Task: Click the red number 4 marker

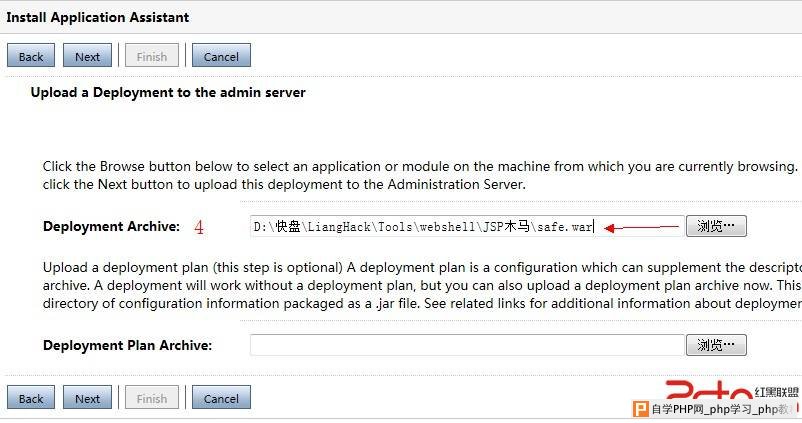Action: (x=199, y=227)
